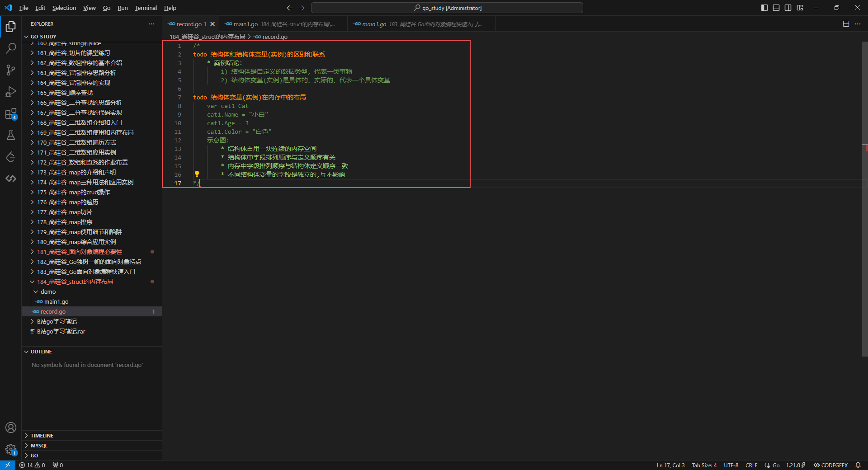
Task: Select record.go in the explorer tree
Action: [x=92, y=311]
